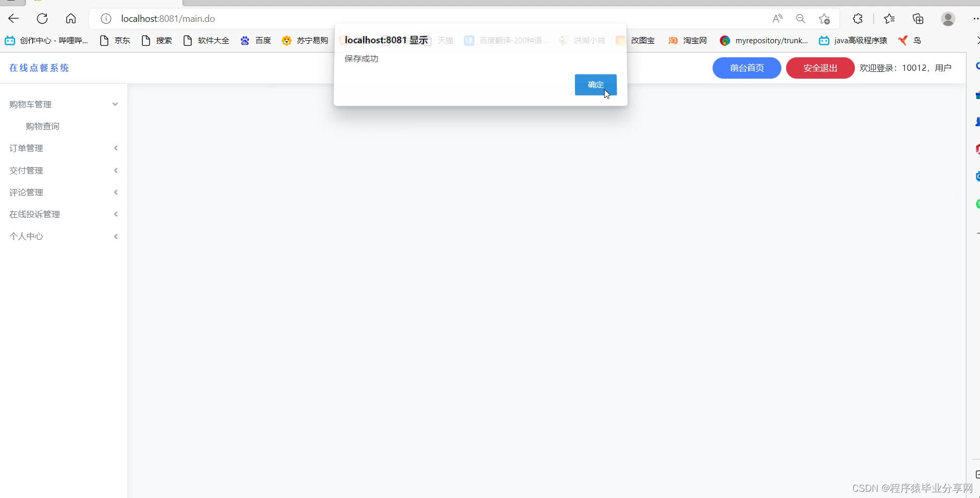Open browser settings ellipsis menu
The width and height of the screenshot is (980, 498).
976,19
